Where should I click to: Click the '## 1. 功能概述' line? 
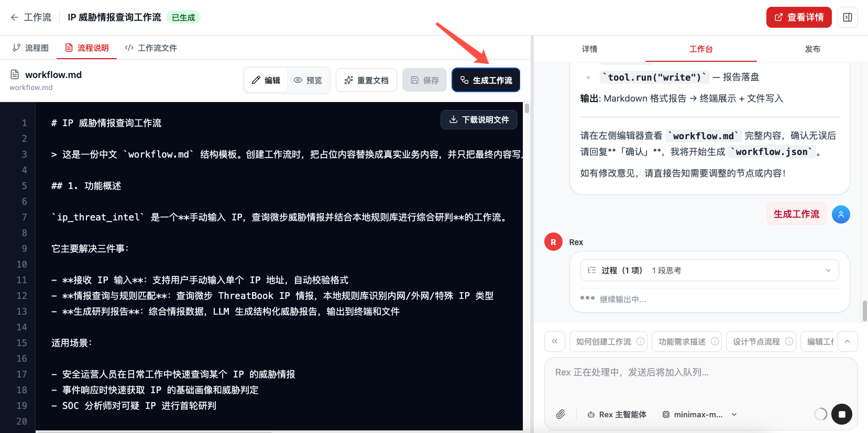86,186
